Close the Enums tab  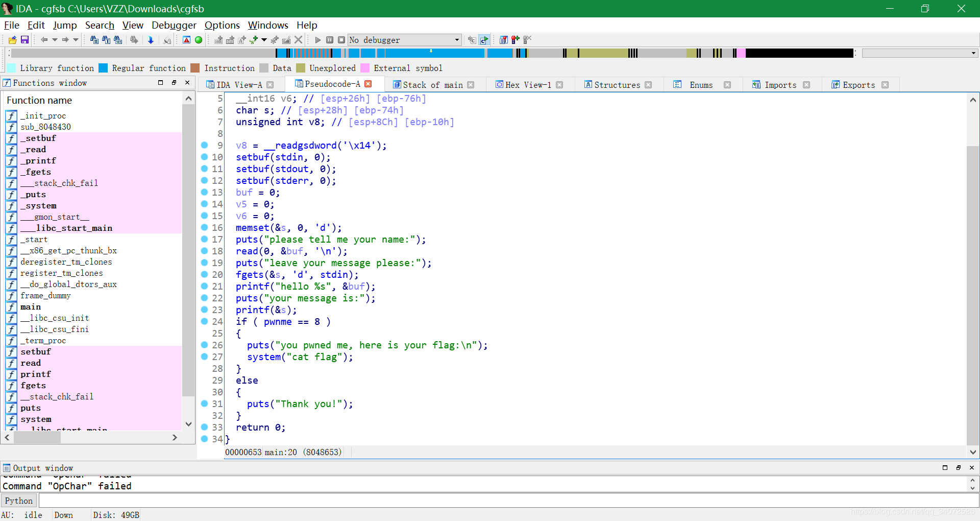click(727, 85)
